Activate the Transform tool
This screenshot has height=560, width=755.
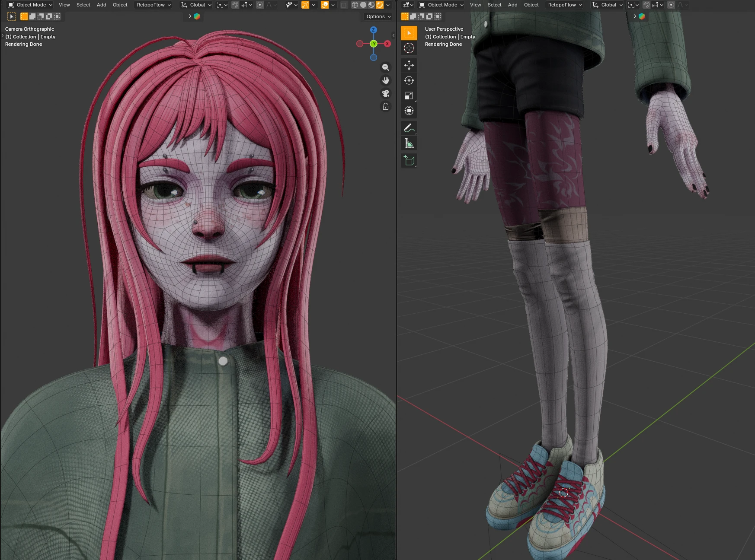point(409,111)
